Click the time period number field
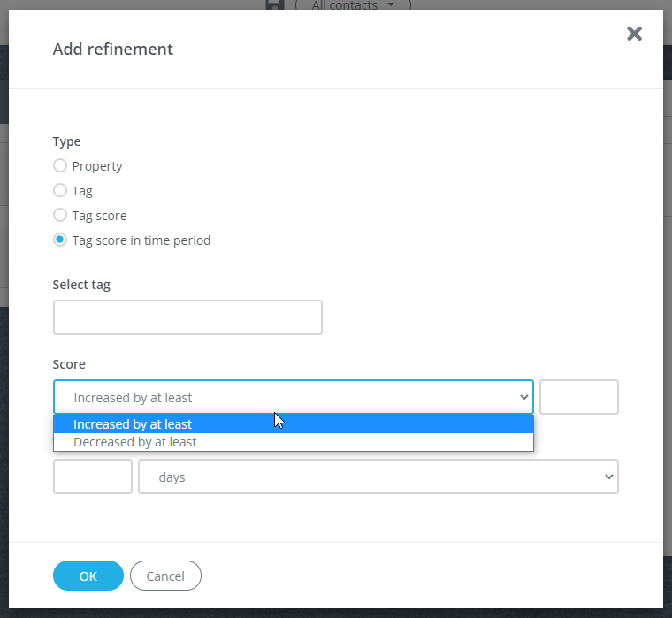Screen dimensions: 672x618 (x=93, y=477)
